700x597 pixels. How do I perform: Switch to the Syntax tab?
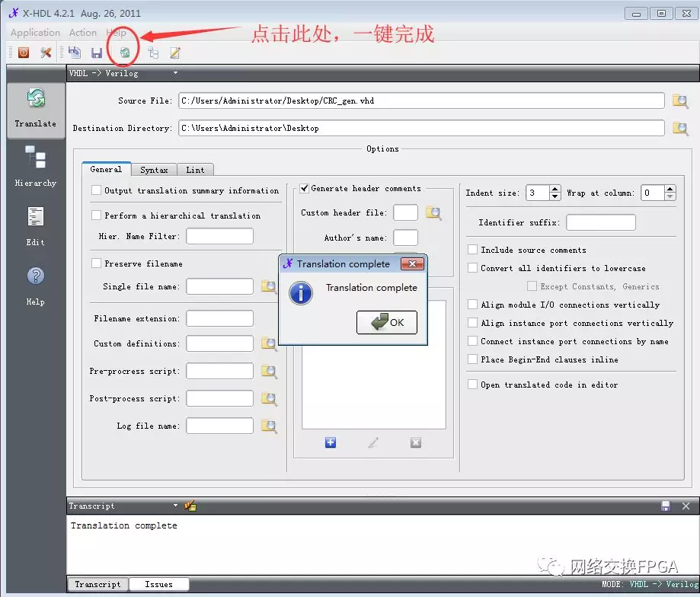[x=154, y=170]
